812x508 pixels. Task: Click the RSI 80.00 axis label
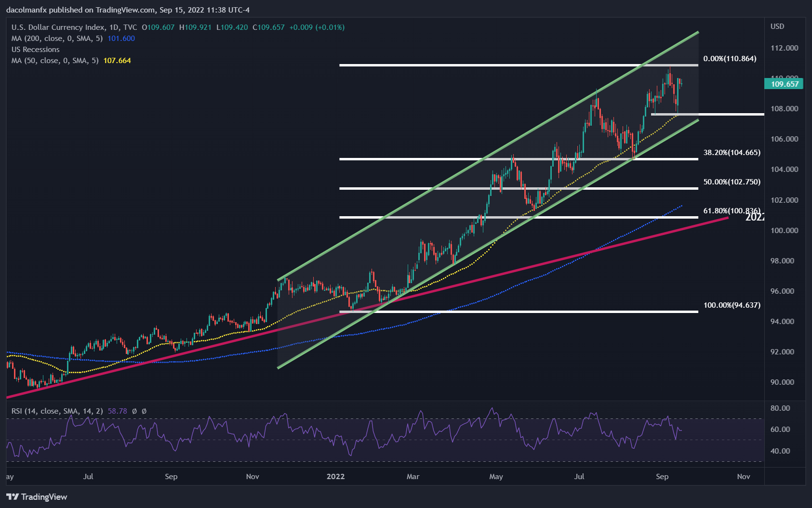780,408
